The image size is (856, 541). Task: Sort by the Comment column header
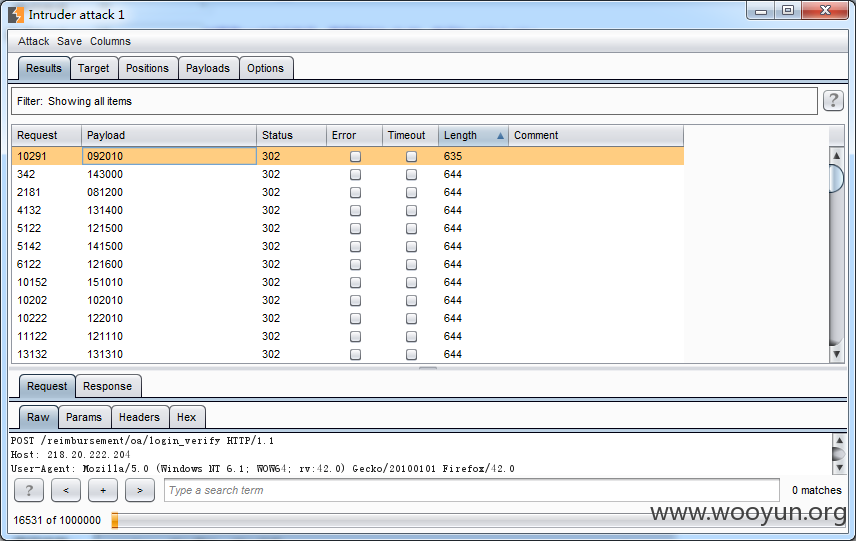(596, 135)
